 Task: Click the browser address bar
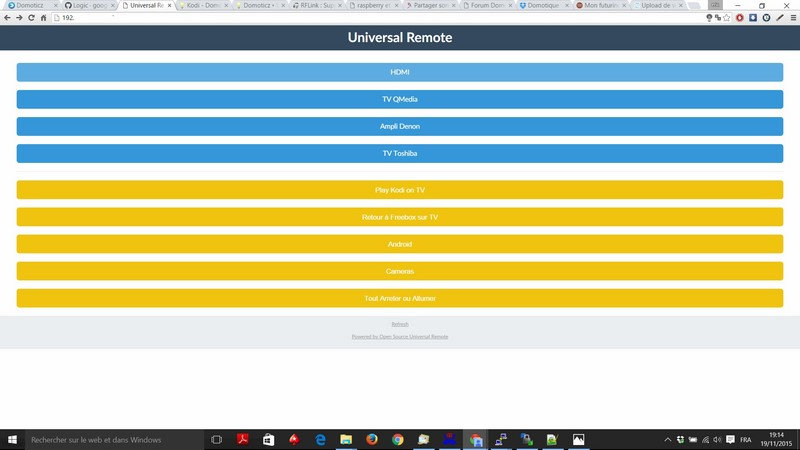coord(378,17)
